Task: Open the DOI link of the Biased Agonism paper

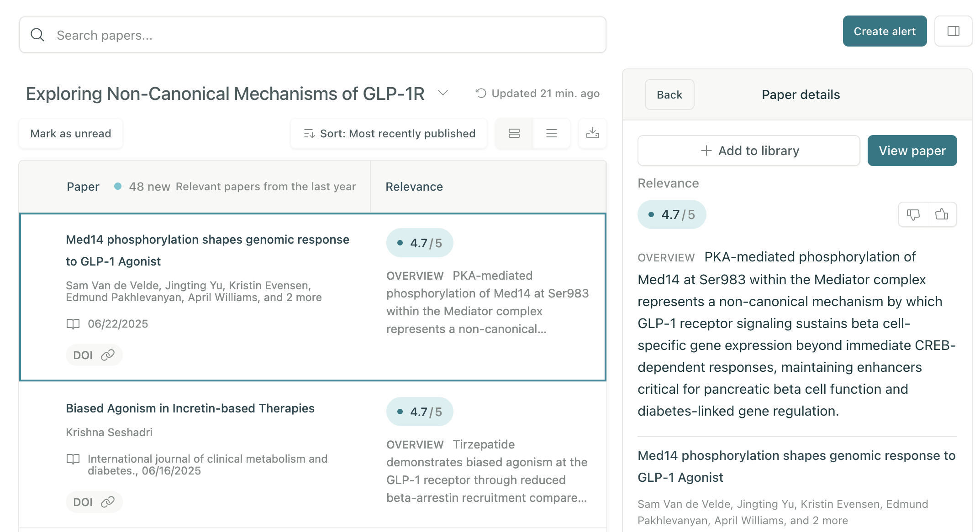Action: tap(94, 502)
